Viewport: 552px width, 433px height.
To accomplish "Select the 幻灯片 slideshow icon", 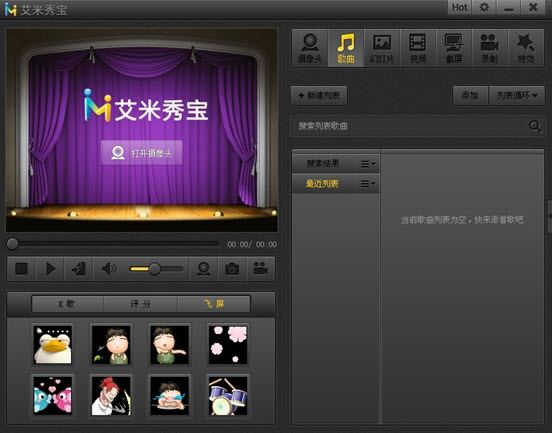I will click(x=382, y=48).
